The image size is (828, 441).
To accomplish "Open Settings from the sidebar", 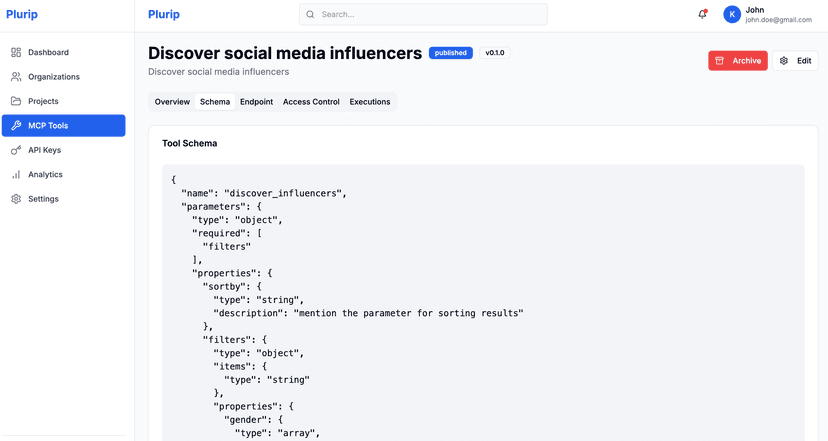I will 63,199.
